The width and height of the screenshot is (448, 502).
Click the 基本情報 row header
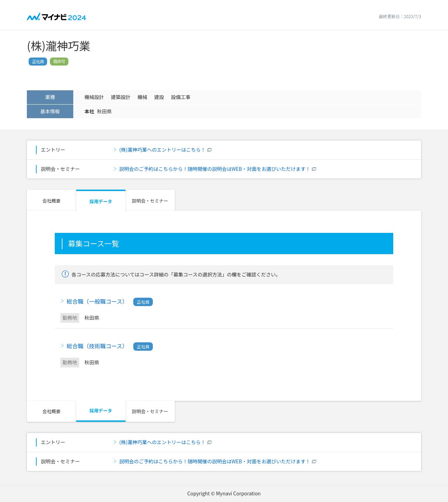click(x=50, y=112)
